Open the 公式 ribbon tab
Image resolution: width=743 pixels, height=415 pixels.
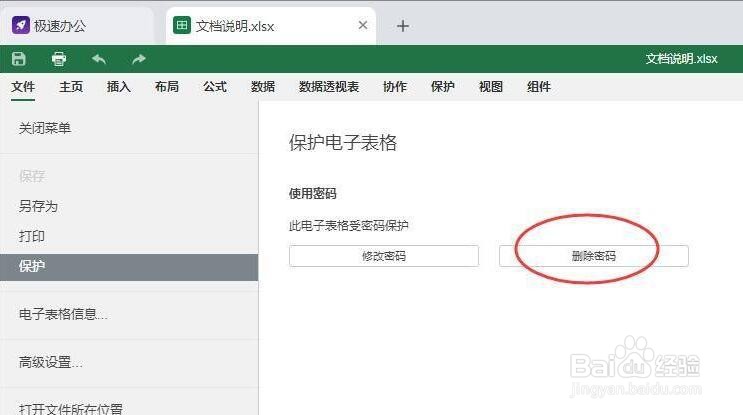tap(215, 87)
